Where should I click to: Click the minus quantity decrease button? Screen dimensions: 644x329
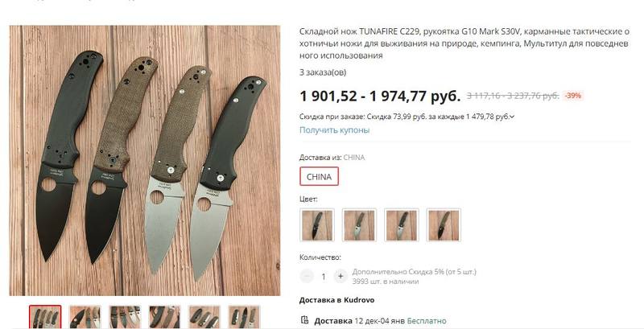point(307,277)
